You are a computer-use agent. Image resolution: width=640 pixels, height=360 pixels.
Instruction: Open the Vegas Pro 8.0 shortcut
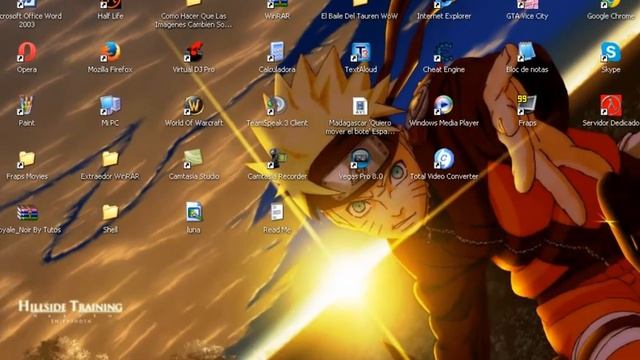point(360,159)
